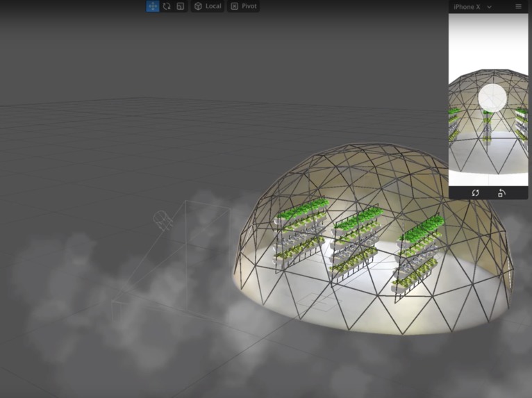Viewport: 532px width, 398px height.
Task: Click the rotate device orientation icon
Action: click(x=501, y=192)
